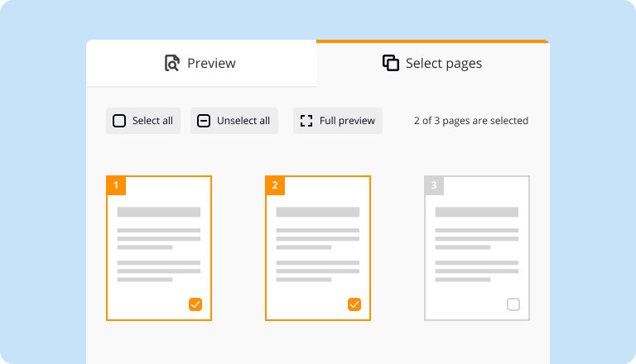
Task: Check the empty checkbox on page 3
Action: point(513,304)
